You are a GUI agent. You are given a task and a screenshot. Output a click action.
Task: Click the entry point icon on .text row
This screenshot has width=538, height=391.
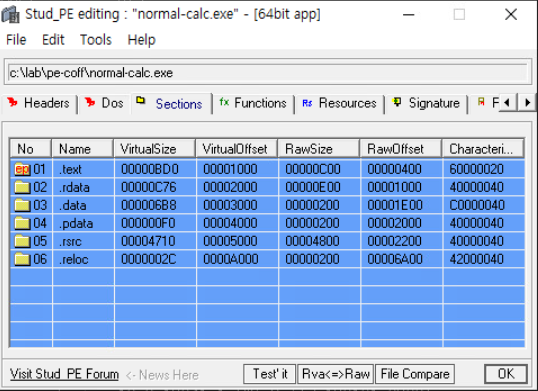click(23, 169)
